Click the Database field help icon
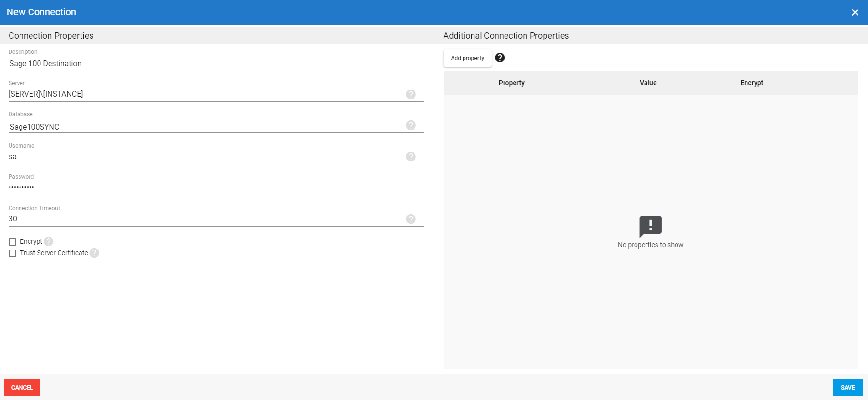This screenshot has width=868, height=400. pos(411,125)
